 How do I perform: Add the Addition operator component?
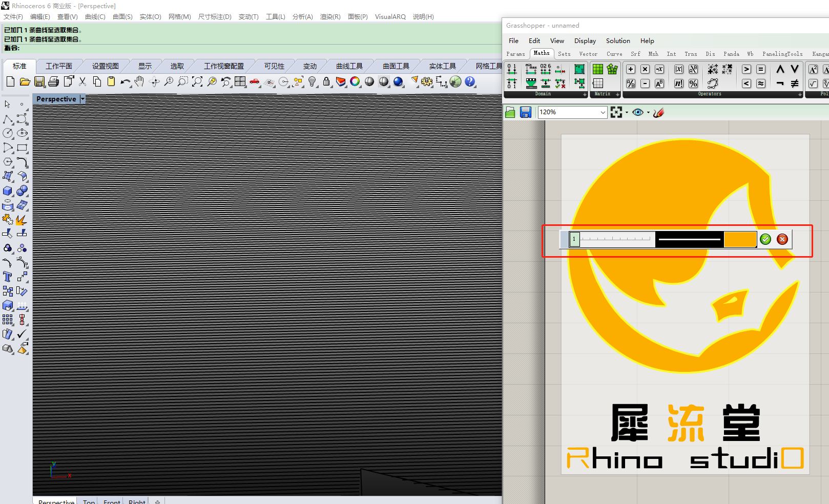pos(631,69)
